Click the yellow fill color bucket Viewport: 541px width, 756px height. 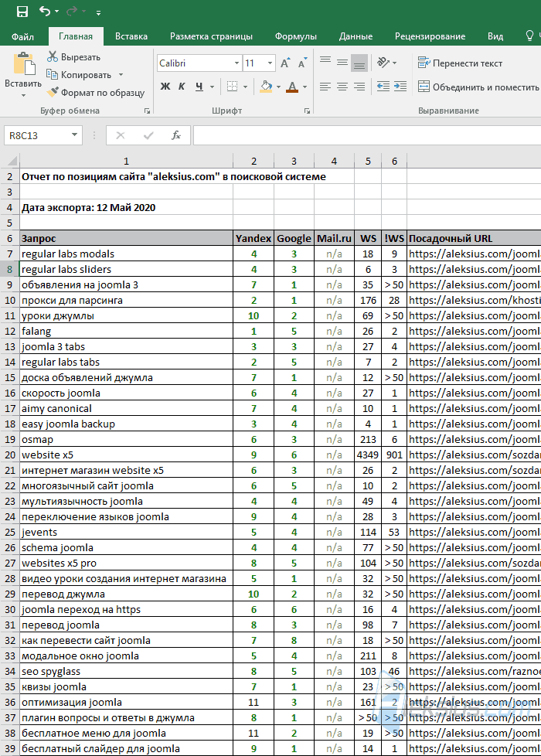click(266, 87)
